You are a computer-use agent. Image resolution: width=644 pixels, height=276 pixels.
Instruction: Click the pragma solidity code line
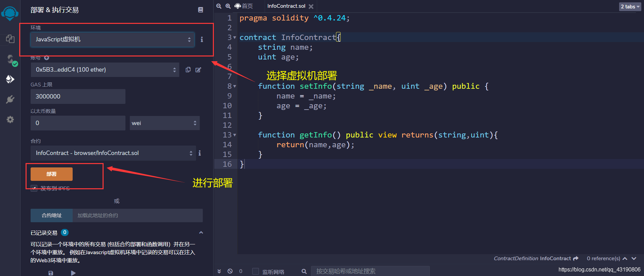(x=295, y=18)
